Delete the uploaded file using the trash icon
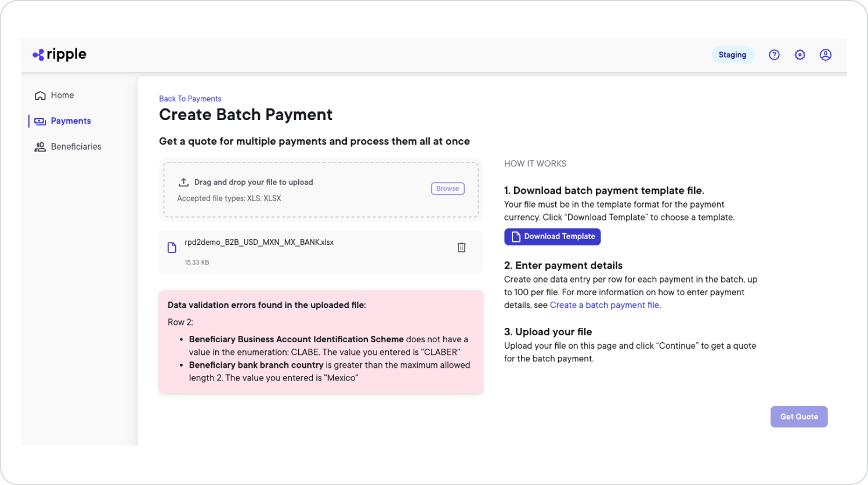The image size is (868, 485). 461,247
